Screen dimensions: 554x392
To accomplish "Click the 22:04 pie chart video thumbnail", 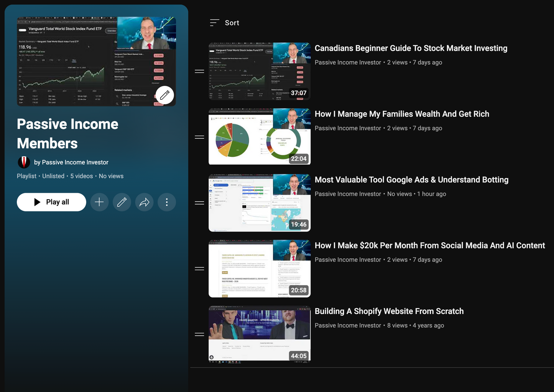I will click(260, 137).
